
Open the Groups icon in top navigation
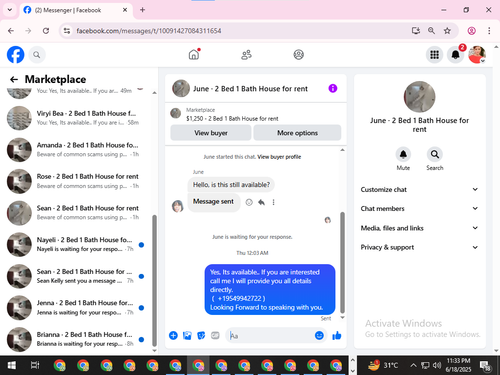tap(299, 54)
